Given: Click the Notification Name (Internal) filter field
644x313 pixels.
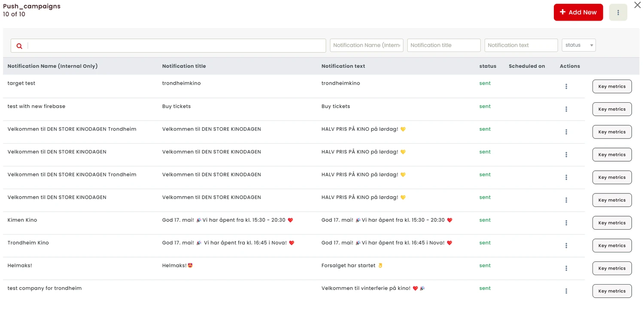Looking at the screenshot, I should pos(367,45).
